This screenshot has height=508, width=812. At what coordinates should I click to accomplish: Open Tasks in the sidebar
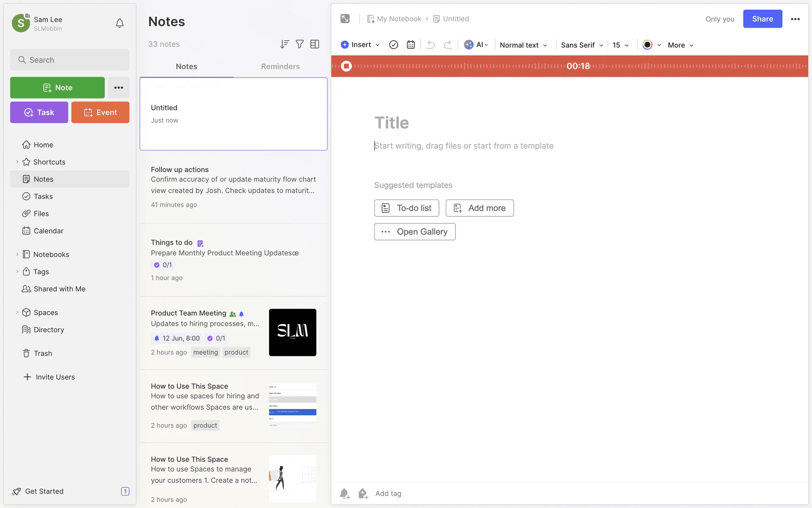pos(43,196)
